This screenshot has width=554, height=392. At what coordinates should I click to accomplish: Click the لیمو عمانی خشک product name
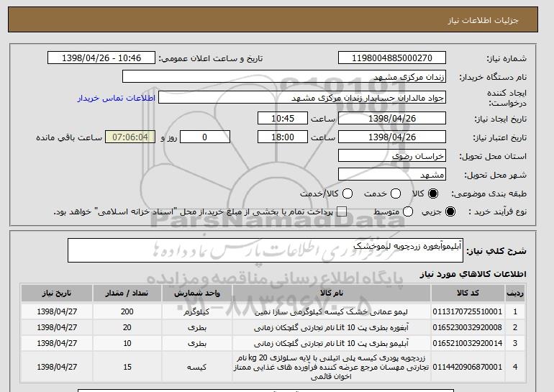[x=332, y=312]
